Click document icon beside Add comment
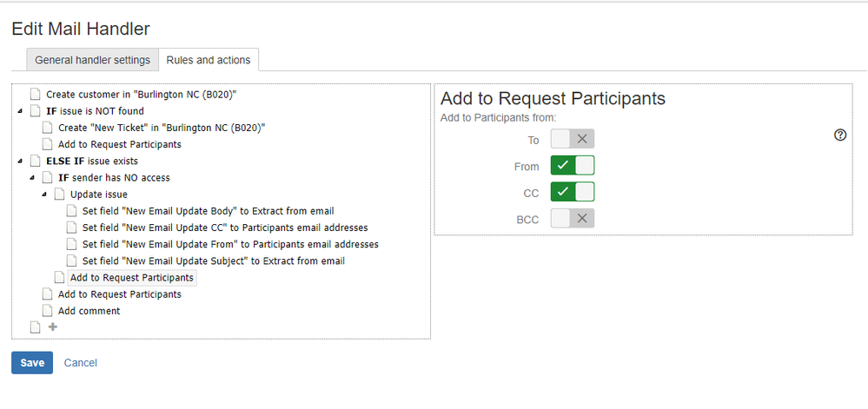Screen dimensions: 868x409 pos(47,311)
